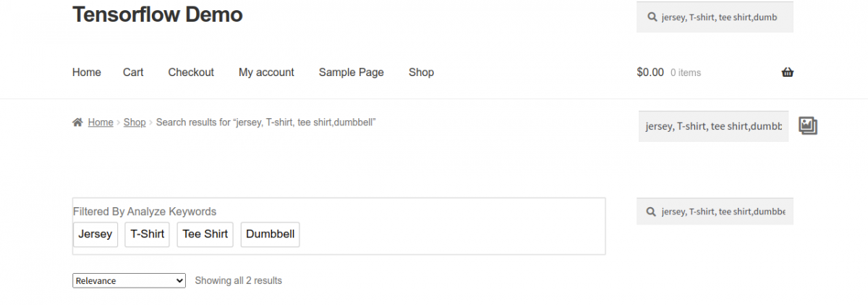Click the shopping basket cart icon
Viewport: 868px width, 305px height.
[788, 72]
